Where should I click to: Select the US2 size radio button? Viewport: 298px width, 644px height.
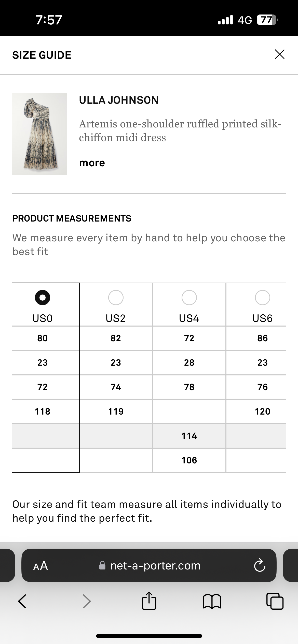(x=116, y=298)
